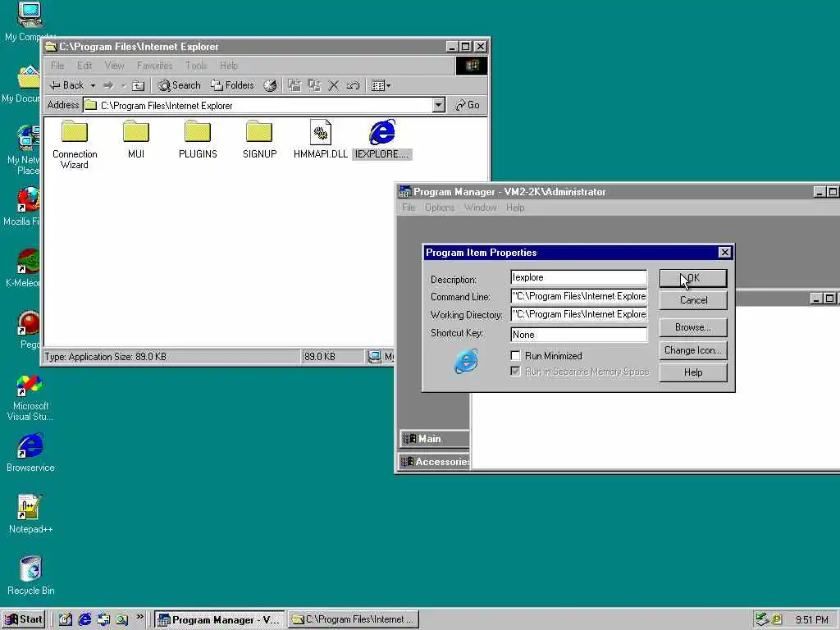Open the Help menu in Explorer window

coord(229,66)
